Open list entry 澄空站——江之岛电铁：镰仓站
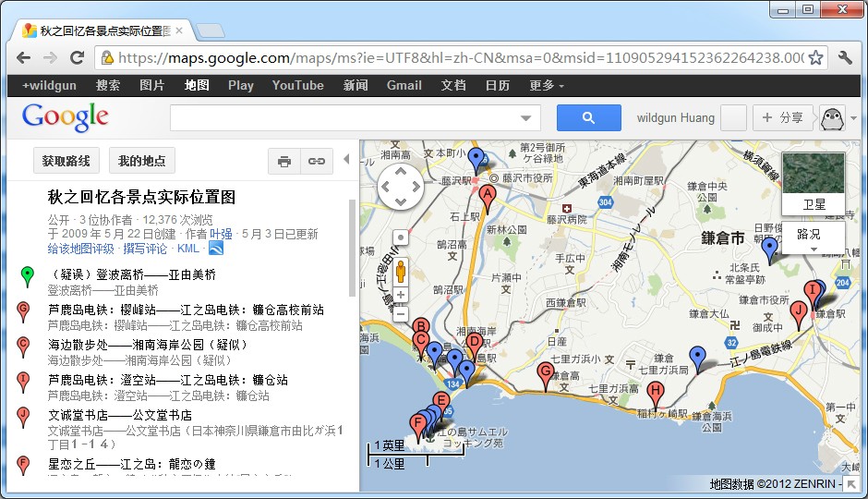The height and width of the screenshot is (499, 868). (x=168, y=380)
